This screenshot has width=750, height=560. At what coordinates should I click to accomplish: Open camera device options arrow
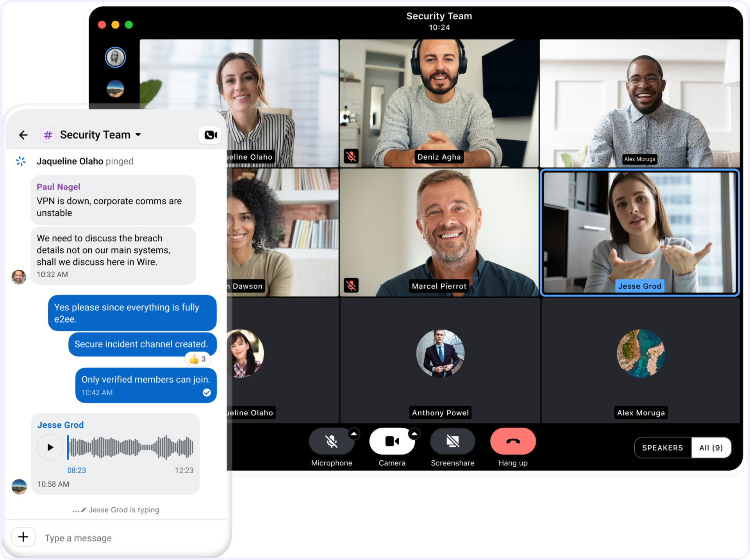pyautogui.click(x=414, y=433)
